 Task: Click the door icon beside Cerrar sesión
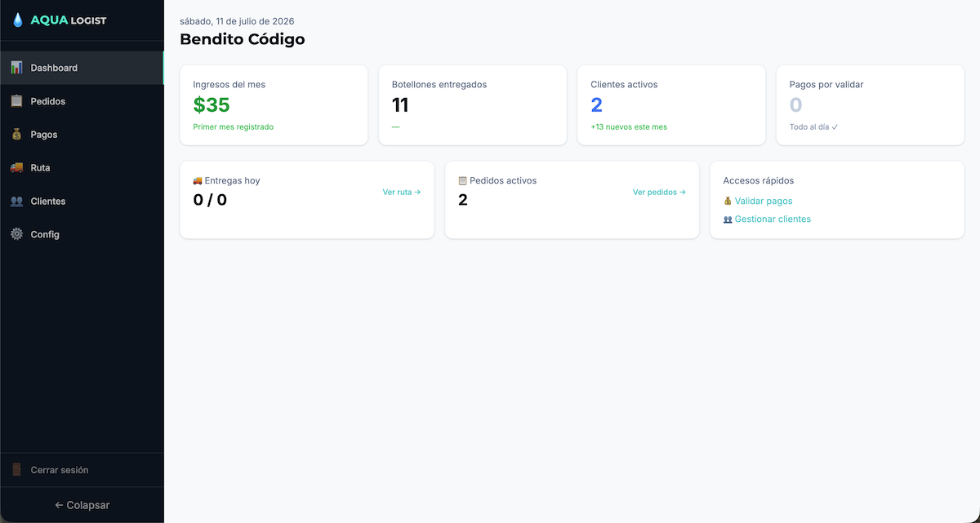coord(16,470)
